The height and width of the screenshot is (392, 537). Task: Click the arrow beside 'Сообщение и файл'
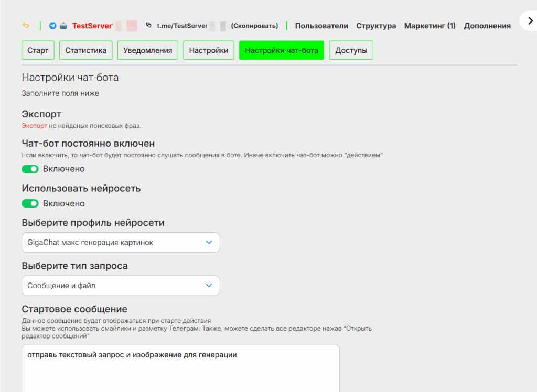(x=209, y=286)
